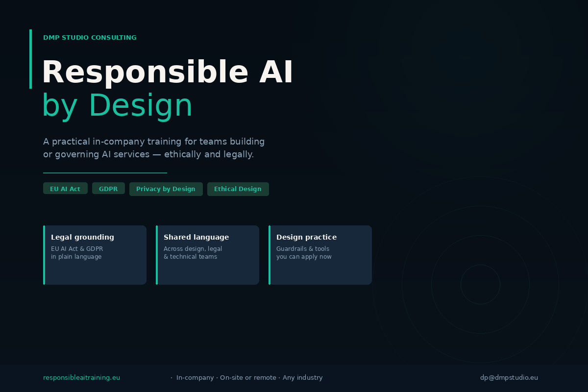
Task: Click the dp@dmpstudio.eu email address
Action: 509,378
